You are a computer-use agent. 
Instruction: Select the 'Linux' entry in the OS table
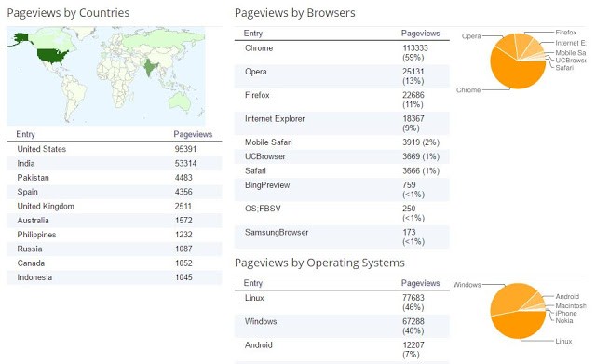[x=254, y=298]
